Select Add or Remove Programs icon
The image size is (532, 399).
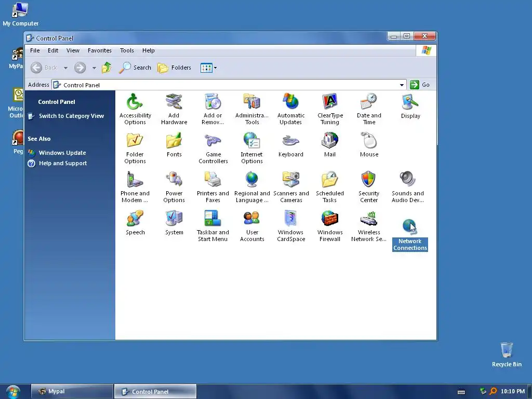[x=212, y=109]
